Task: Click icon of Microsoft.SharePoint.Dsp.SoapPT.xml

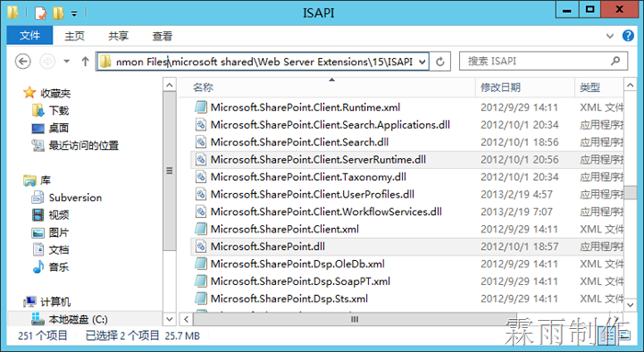Action: click(201, 281)
